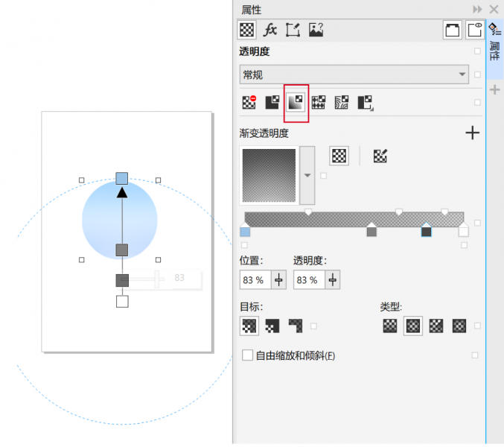Switch to the fx effects tab
The image size is (504, 447).
coord(269,30)
